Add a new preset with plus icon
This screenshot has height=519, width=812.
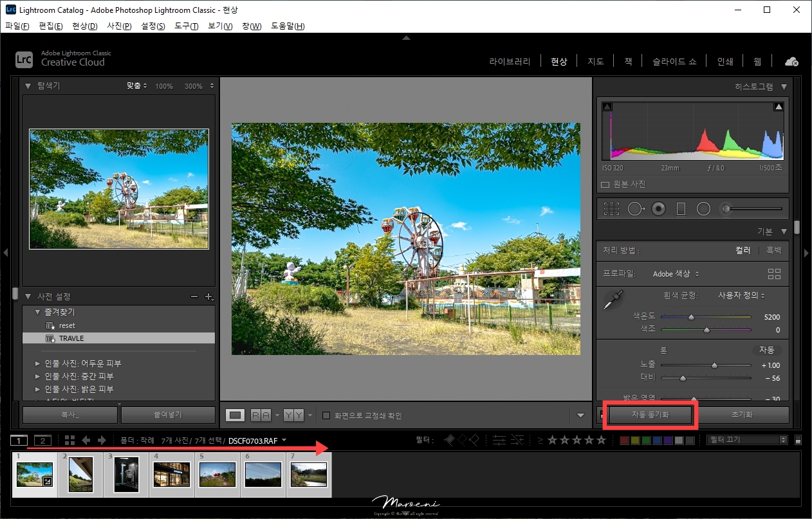[x=208, y=296]
